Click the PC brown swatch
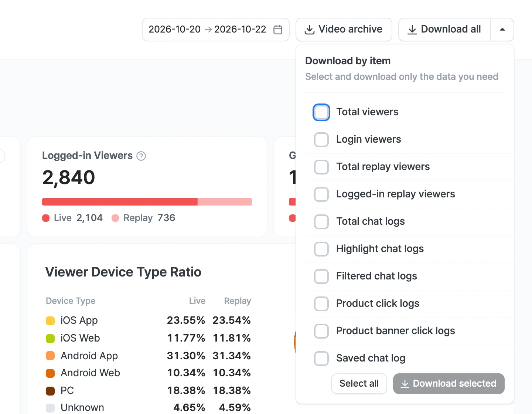The height and width of the screenshot is (414, 532). tap(50, 391)
